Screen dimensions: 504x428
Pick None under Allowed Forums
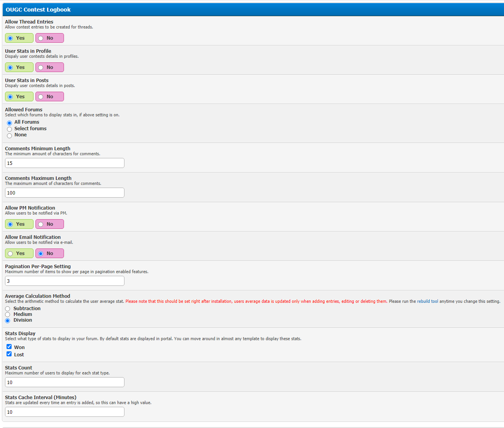[10, 136]
